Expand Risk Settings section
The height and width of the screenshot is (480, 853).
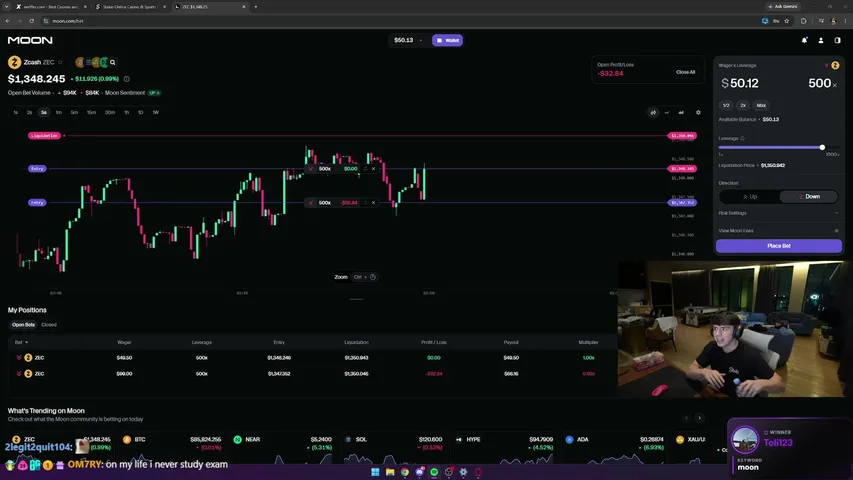778,213
